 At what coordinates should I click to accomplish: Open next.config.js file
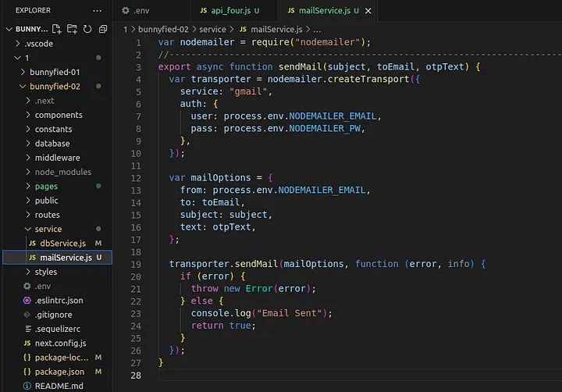point(57,344)
